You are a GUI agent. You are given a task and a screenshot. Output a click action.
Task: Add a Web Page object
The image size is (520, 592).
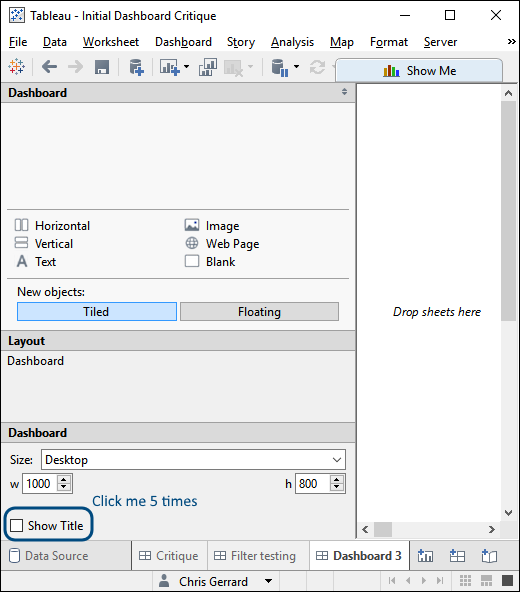pyautogui.click(x=222, y=243)
